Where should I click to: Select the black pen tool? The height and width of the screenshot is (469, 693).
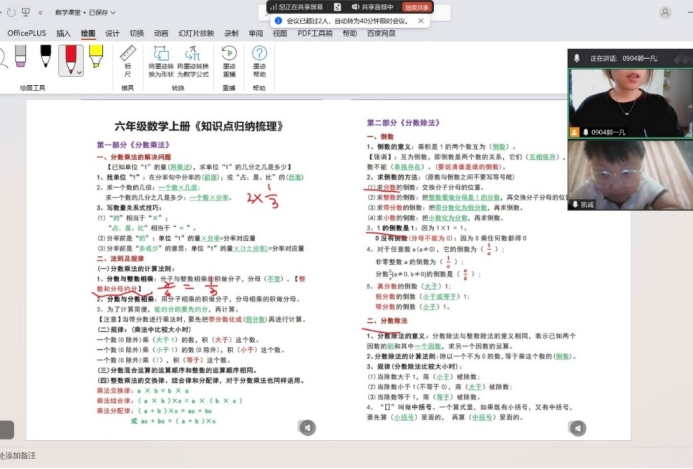(46, 60)
